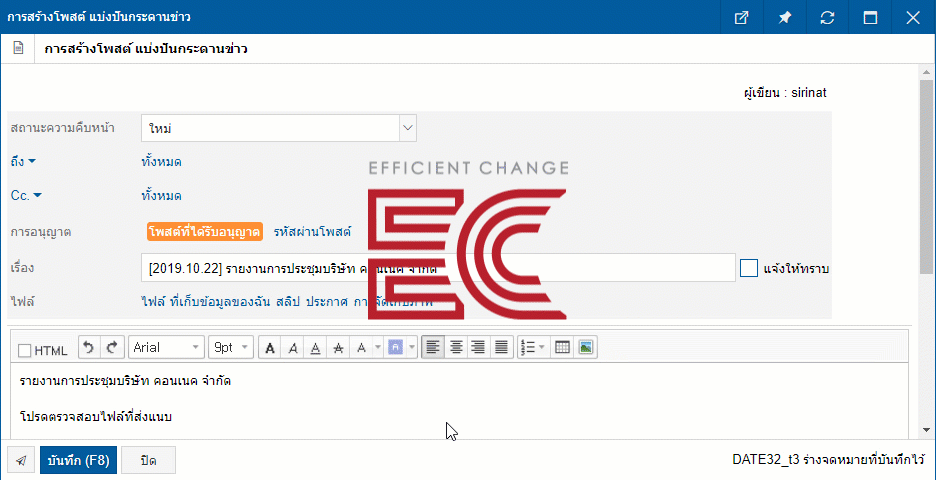Click the DATE32_t3 saved draft status text

[828, 460]
